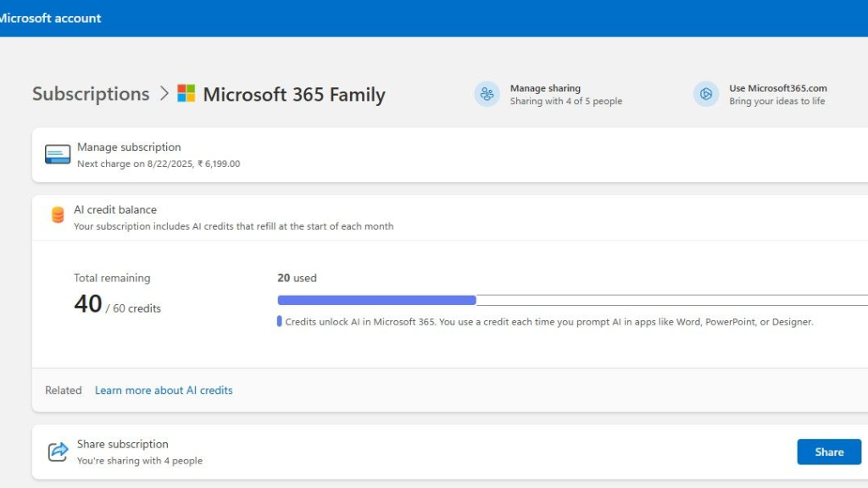868x488 pixels.
Task: Click the AI credit balance coins icon
Action: 58,214
